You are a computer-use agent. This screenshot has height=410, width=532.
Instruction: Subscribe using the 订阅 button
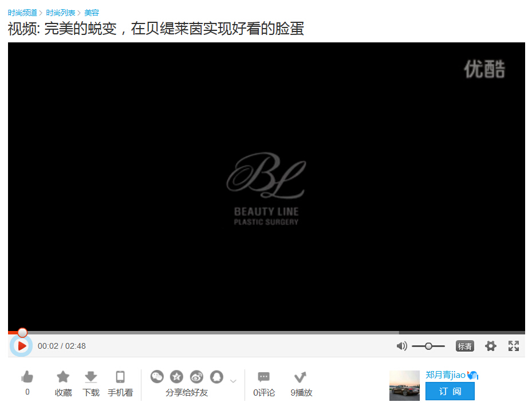450,391
